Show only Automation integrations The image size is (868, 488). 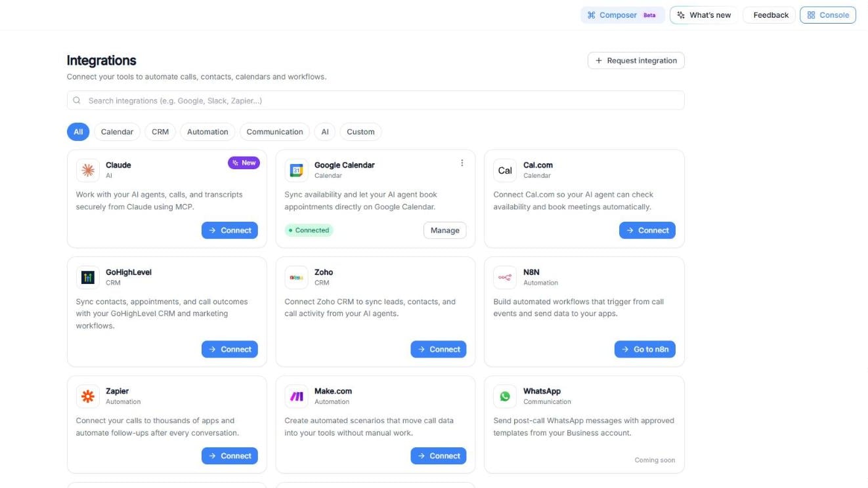click(x=207, y=132)
